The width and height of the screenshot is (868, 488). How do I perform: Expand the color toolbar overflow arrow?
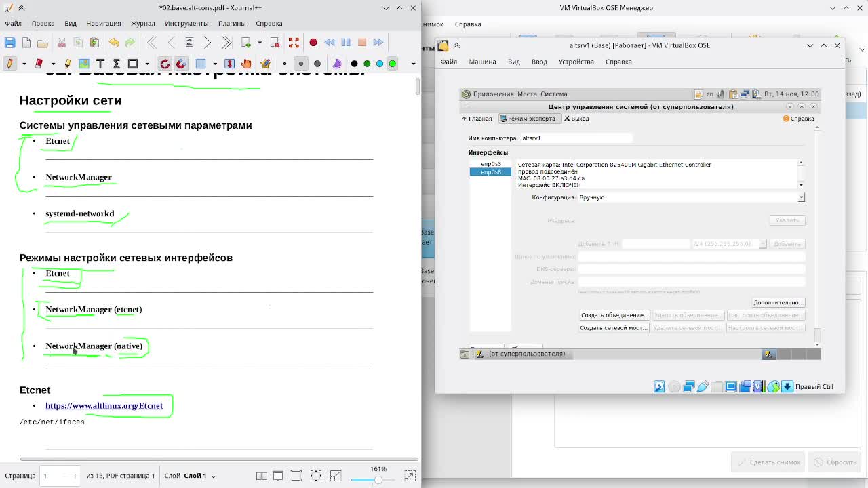point(413,64)
